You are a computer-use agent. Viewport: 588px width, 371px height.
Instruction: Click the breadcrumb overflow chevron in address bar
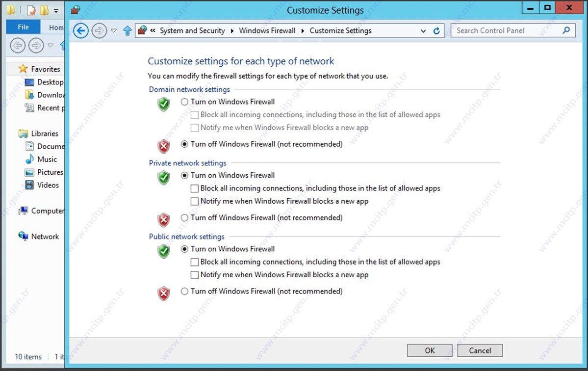153,31
